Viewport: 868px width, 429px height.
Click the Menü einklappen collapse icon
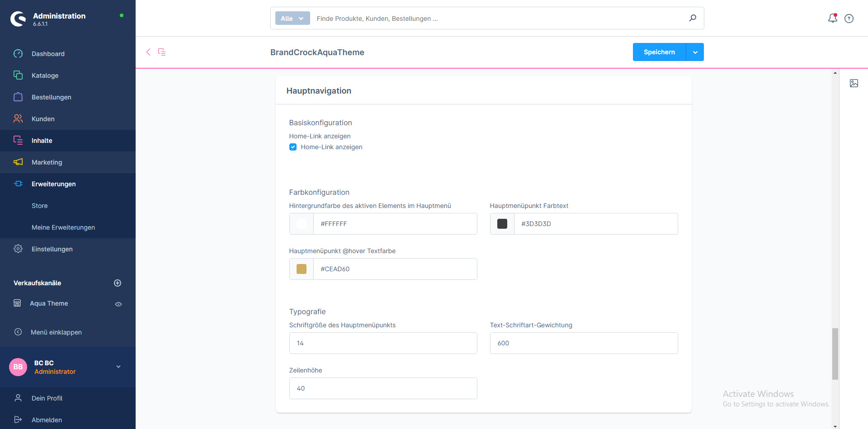(18, 332)
